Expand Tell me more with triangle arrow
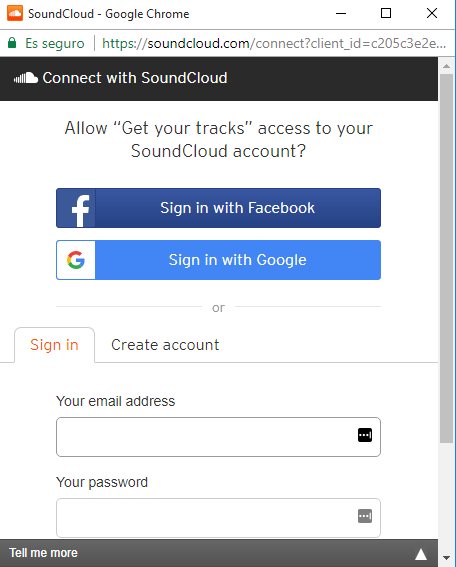This screenshot has width=456, height=567. click(421, 554)
